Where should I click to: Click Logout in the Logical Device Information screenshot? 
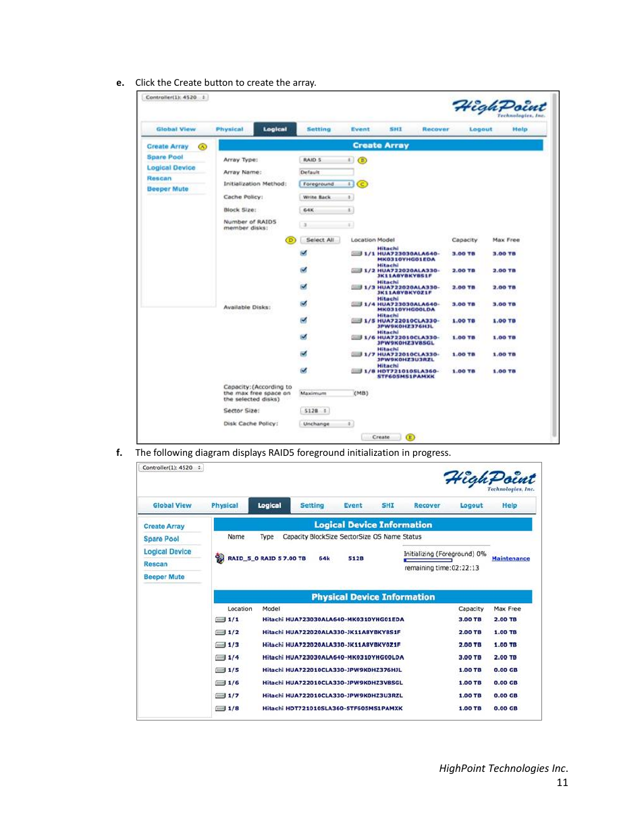coord(471,505)
